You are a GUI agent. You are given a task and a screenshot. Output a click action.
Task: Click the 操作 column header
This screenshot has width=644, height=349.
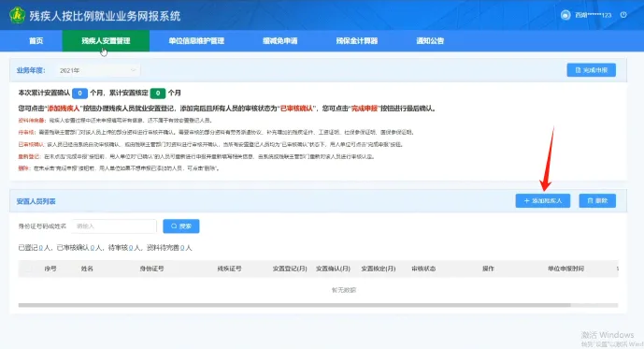[488, 269]
